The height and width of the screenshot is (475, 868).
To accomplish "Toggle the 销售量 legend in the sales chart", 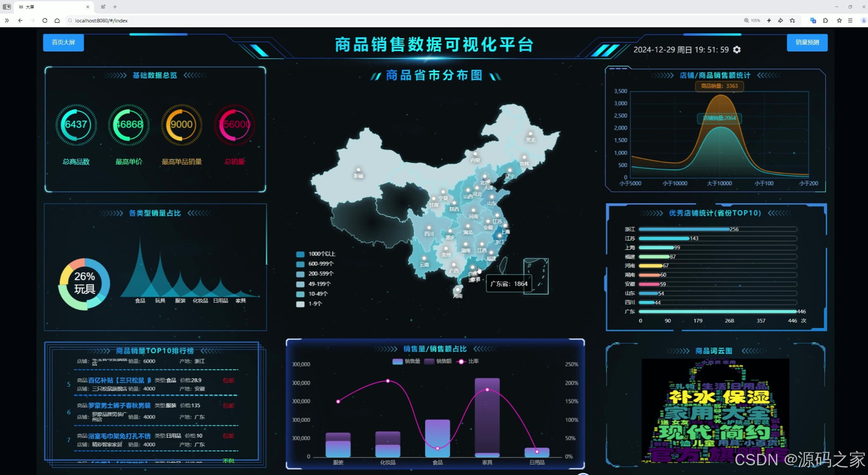I will click(406, 362).
